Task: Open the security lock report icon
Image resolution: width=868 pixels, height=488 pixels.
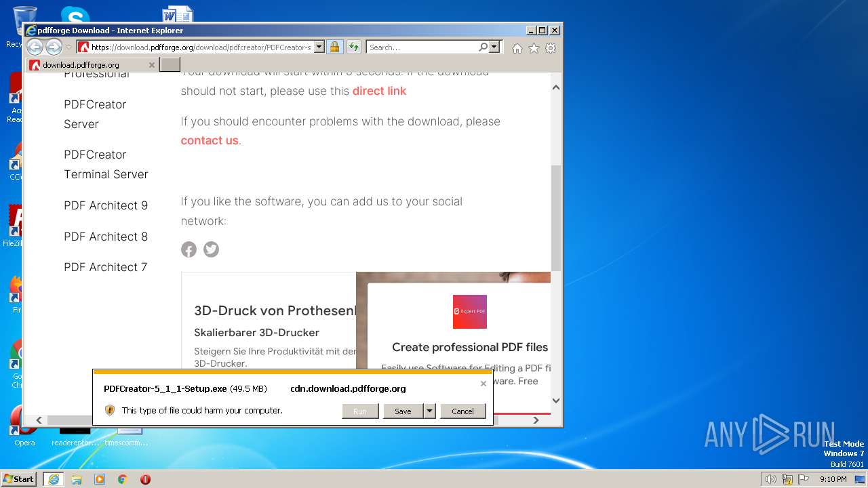Action: pyautogui.click(x=334, y=47)
